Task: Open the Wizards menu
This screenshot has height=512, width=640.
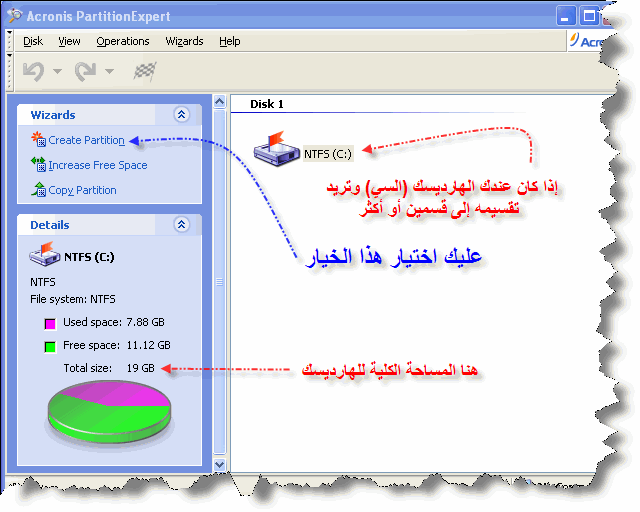Action: 184,41
